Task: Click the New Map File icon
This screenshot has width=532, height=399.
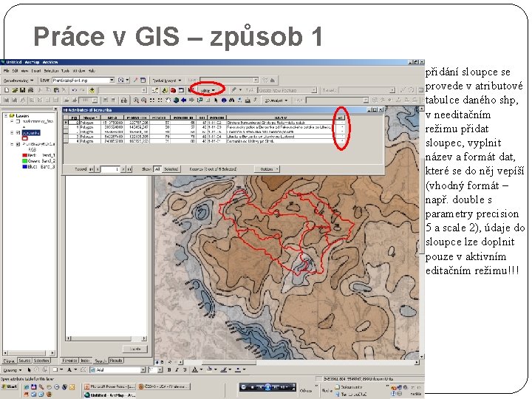Action: tap(7, 90)
